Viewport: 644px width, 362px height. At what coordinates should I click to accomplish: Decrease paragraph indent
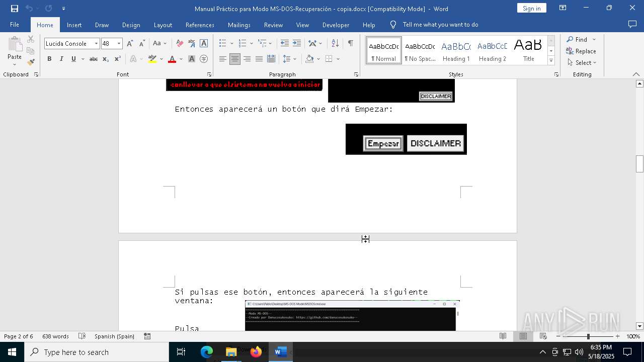point(285,44)
